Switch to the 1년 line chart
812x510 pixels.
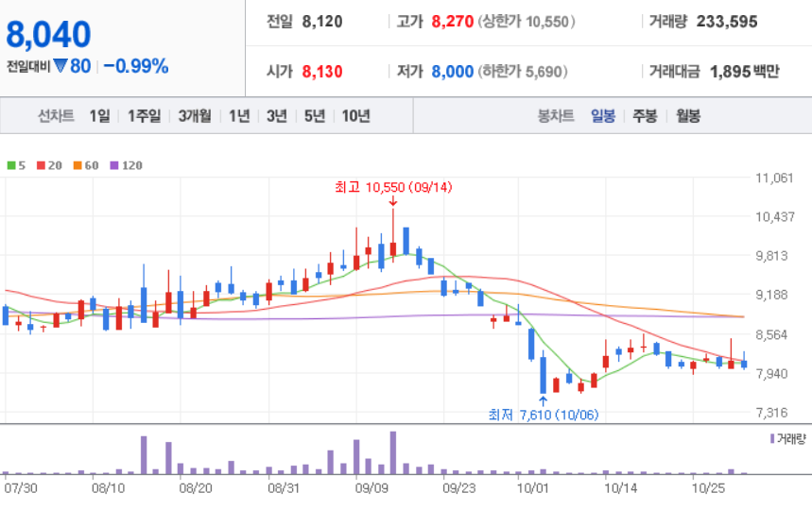239,116
